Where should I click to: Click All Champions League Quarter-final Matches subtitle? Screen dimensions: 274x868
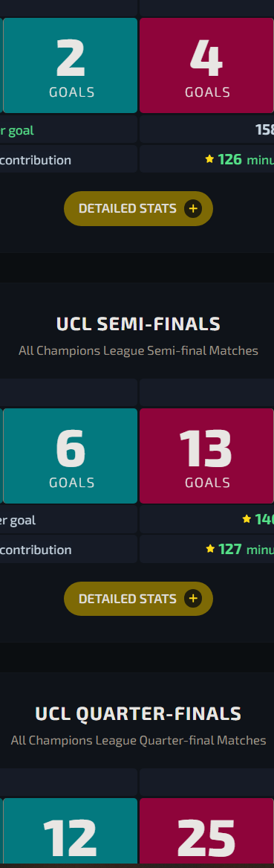tap(138, 740)
